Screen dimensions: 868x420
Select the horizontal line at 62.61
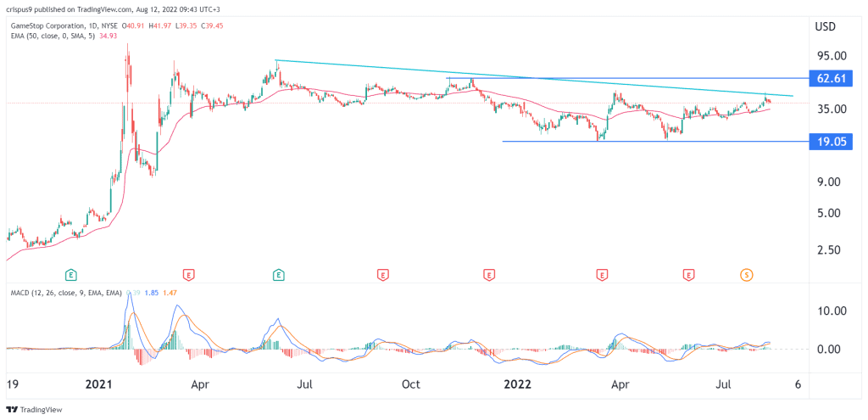point(628,78)
